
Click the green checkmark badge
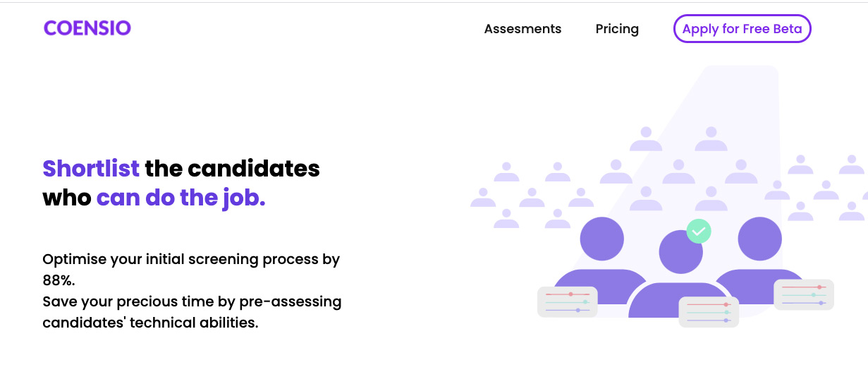[x=698, y=231]
